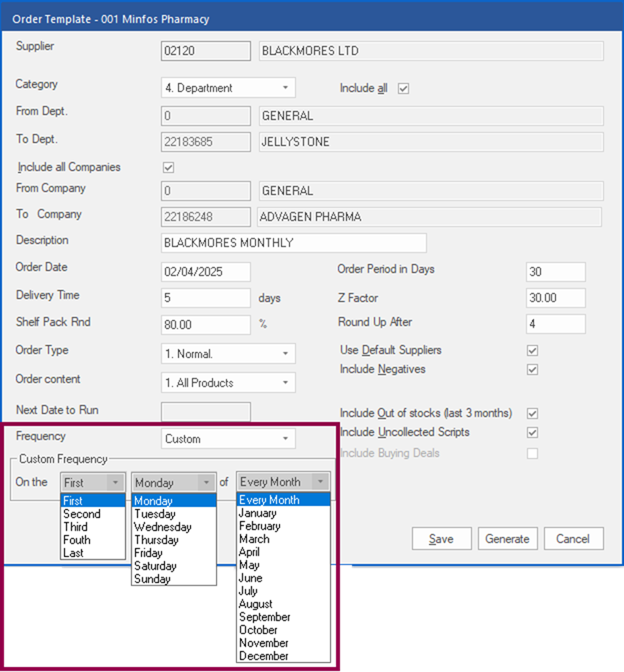Click the Supplier code field 02120
The width and height of the screenshot is (624, 672).
point(206,51)
